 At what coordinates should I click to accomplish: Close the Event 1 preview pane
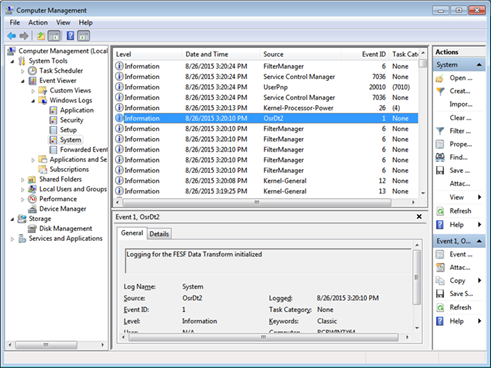(x=419, y=217)
